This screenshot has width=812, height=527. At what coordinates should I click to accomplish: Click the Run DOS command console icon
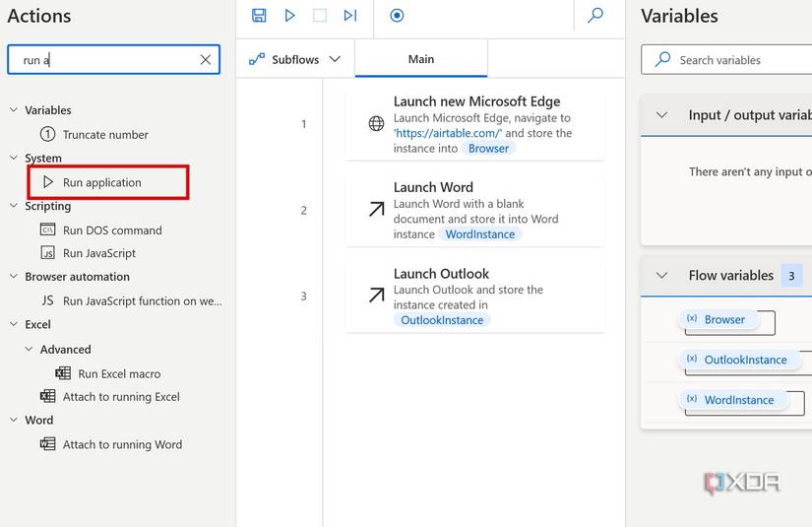click(x=47, y=230)
